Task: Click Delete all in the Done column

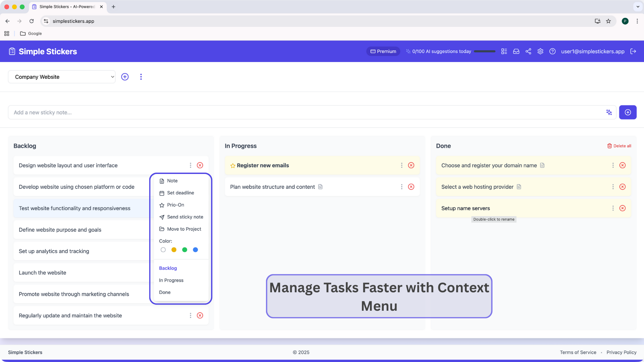Action: tap(619, 146)
